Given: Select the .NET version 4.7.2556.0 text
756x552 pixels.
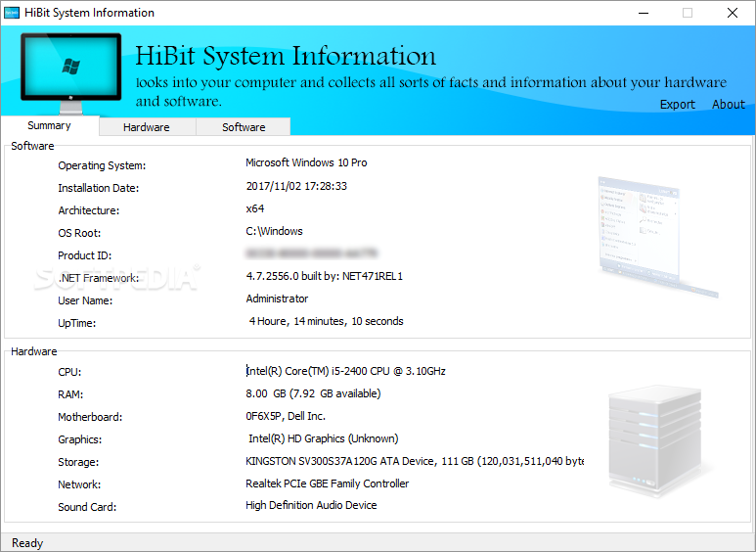Looking at the screenshot, I should tap(324, 276).
